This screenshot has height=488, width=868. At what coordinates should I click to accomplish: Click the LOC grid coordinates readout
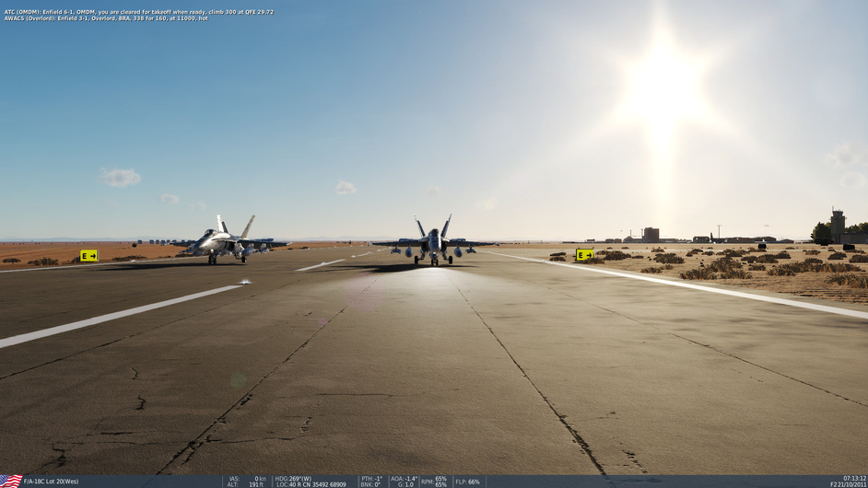click(x=311, y=484)
